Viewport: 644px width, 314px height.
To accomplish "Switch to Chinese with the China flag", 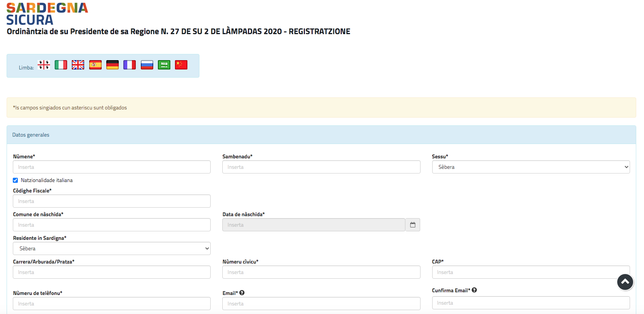I will coord(181,65).
